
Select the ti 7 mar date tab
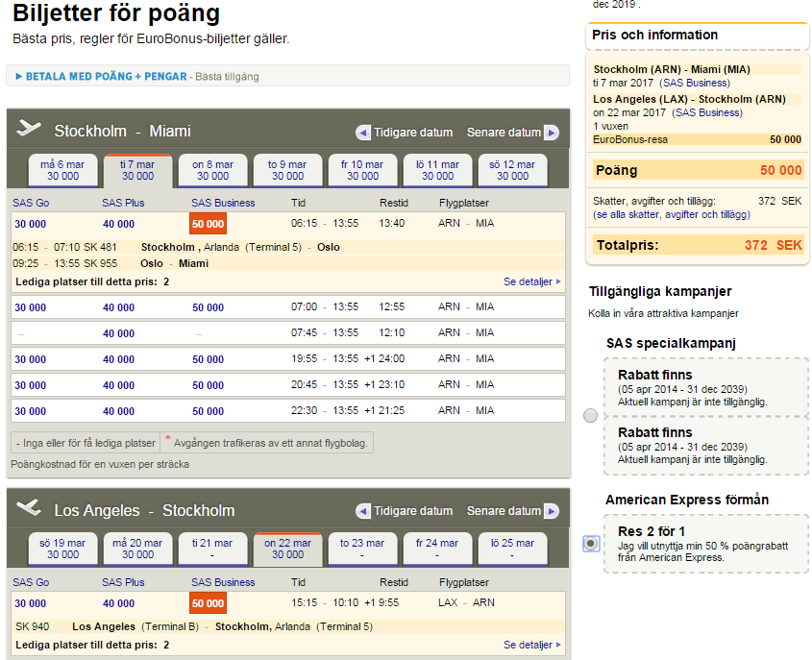click(x=137, y=170)
